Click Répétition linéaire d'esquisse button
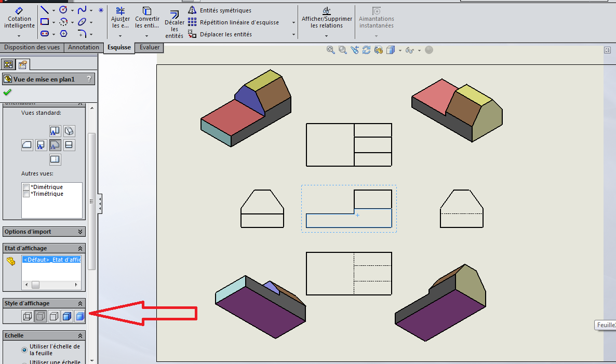 (x=233, y=22)
